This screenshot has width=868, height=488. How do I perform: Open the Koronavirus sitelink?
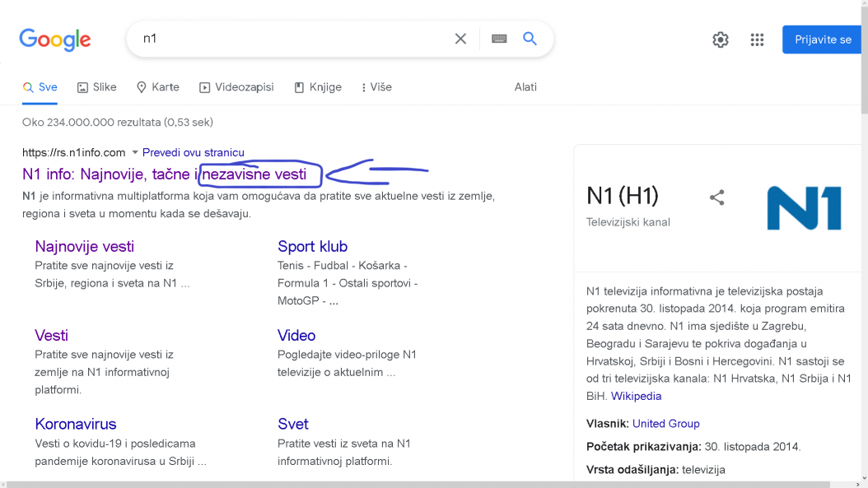pyautogui.click(x=76, y=424)
